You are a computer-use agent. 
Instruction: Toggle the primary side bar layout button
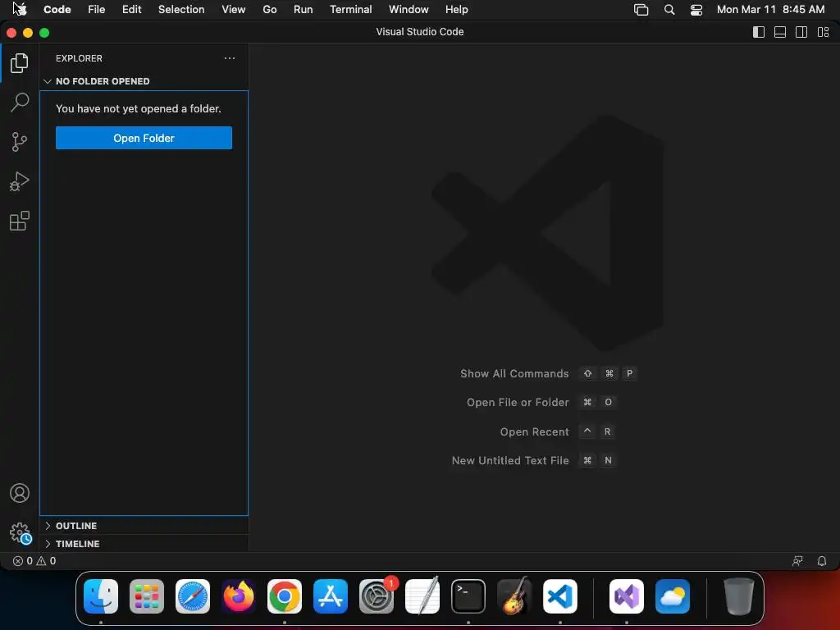tap(759, 32)
